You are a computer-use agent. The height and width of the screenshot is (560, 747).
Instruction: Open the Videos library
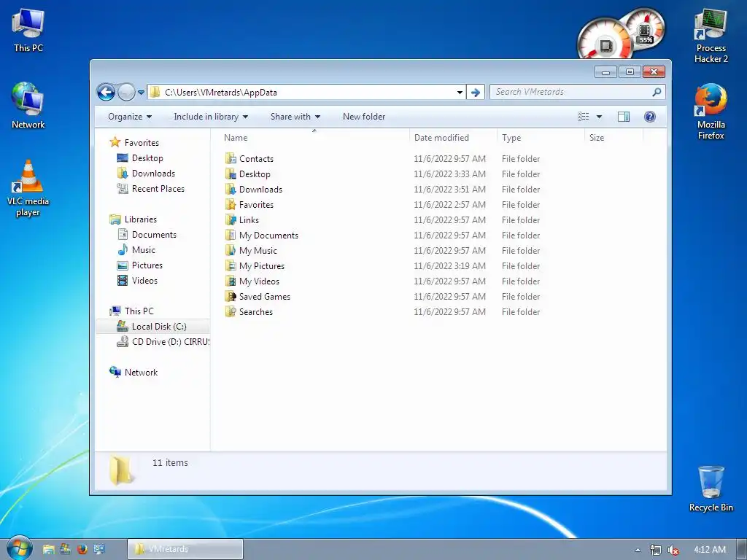click(x=137, y=281)
